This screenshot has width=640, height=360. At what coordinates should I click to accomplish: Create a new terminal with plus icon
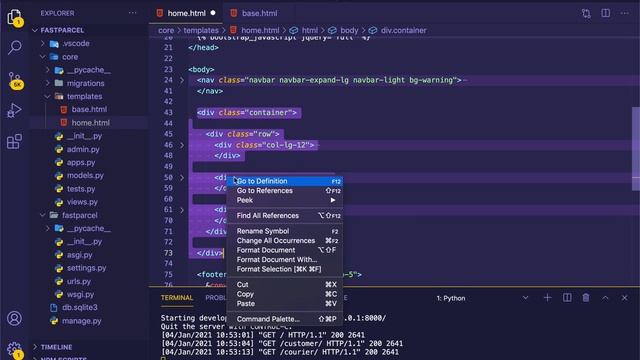point(547,298)
